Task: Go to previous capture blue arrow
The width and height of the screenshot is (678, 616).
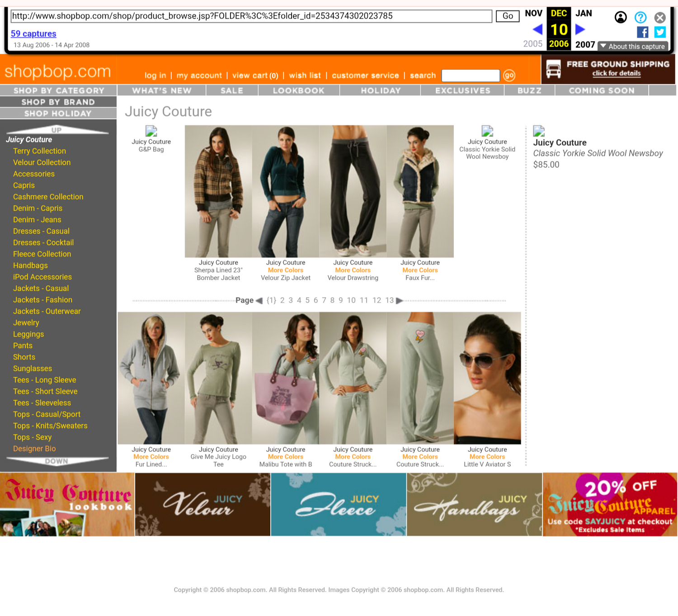Action: tap(537, 30)
